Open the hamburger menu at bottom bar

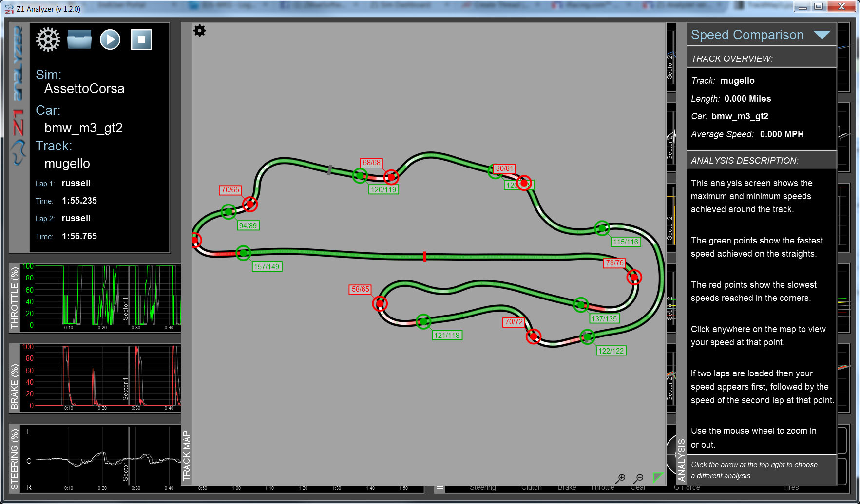pyautogui.click(x=440, y=487)
